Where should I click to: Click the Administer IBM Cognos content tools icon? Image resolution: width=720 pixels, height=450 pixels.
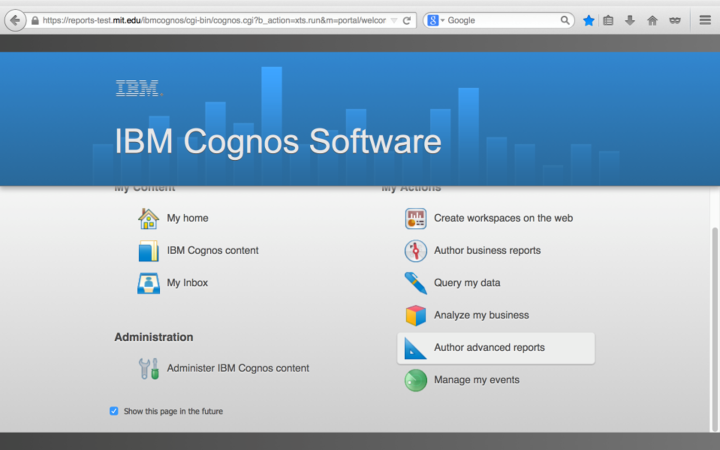coord(148,368)
